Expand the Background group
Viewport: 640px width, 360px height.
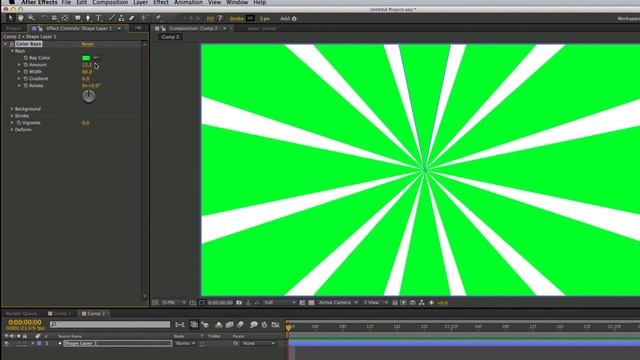tap(12, 109)
